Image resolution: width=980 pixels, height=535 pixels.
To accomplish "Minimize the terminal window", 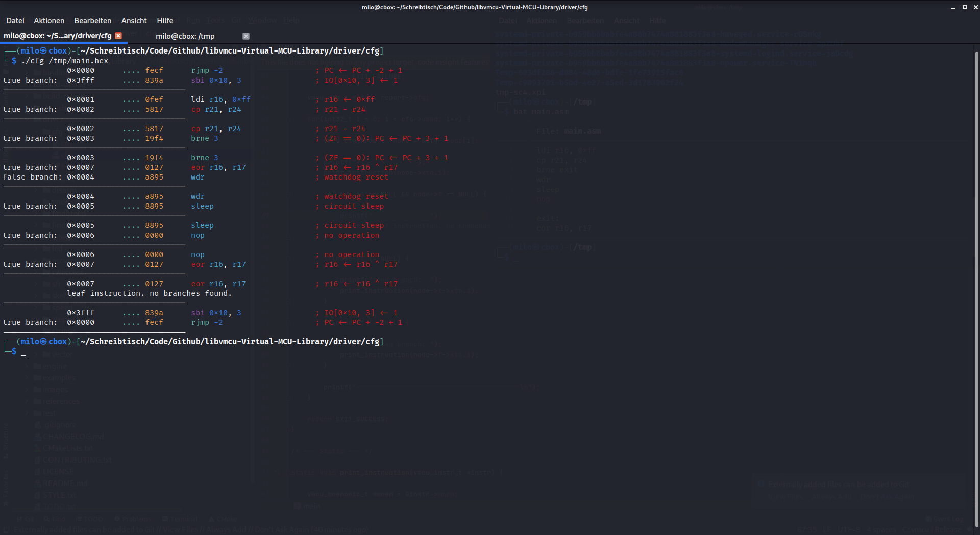I will (x=953, y=7).
